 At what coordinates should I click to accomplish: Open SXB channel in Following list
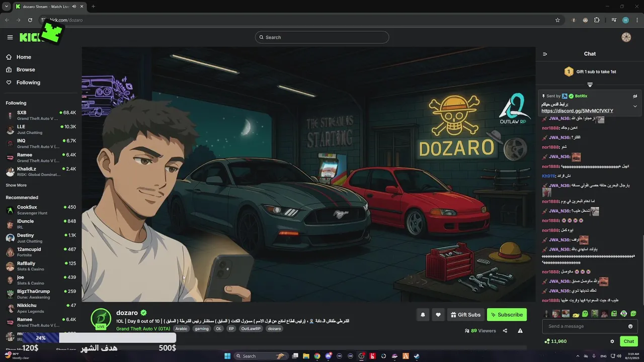[41, 116]
